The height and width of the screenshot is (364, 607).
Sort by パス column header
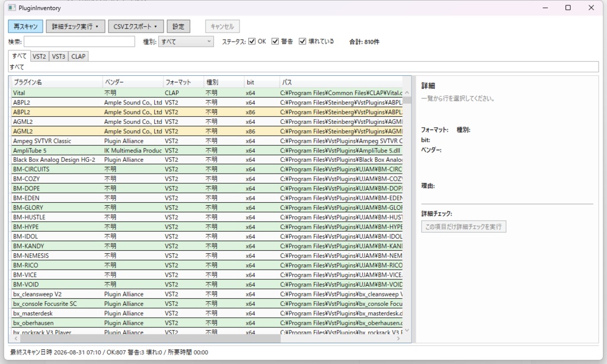coord(341,82)
